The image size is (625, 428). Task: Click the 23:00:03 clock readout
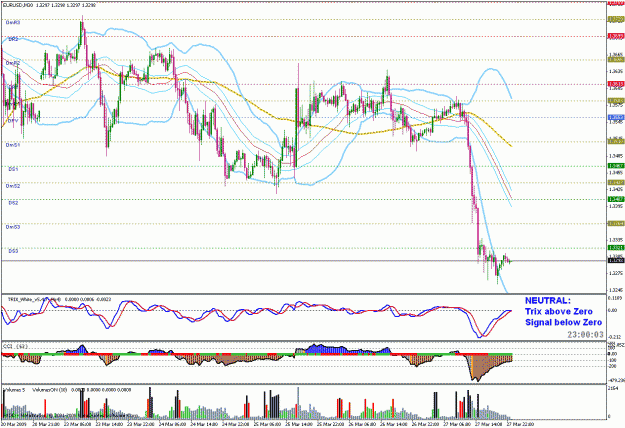586,335
